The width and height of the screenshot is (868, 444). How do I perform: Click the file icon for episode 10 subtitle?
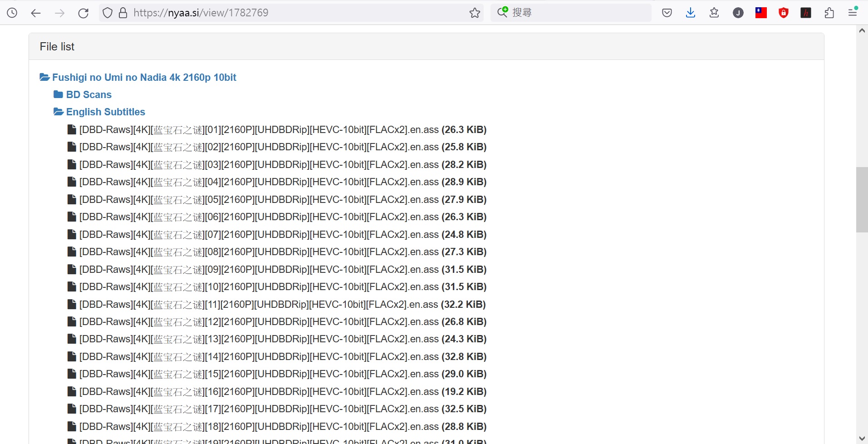72,286
